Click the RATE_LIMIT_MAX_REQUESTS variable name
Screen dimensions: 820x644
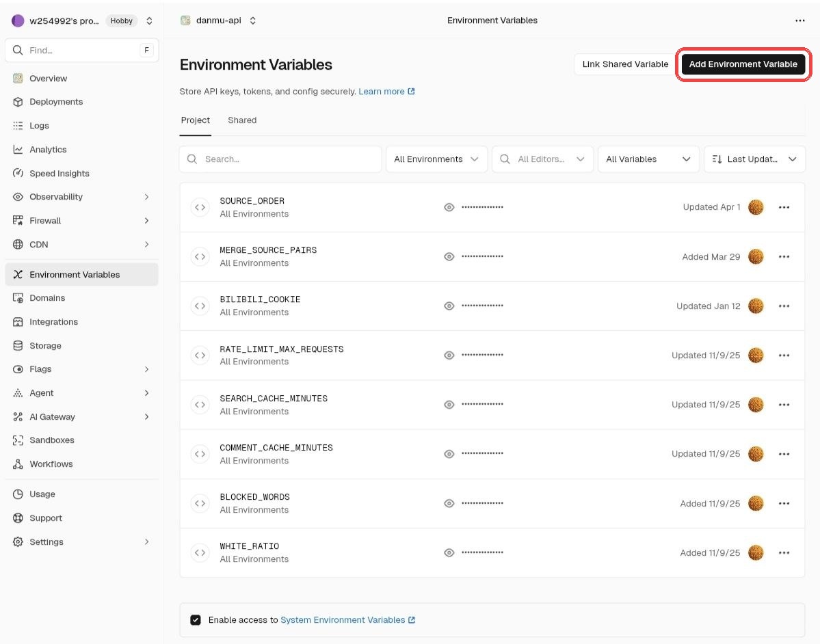pyautogui.click(x=281, y=349)
